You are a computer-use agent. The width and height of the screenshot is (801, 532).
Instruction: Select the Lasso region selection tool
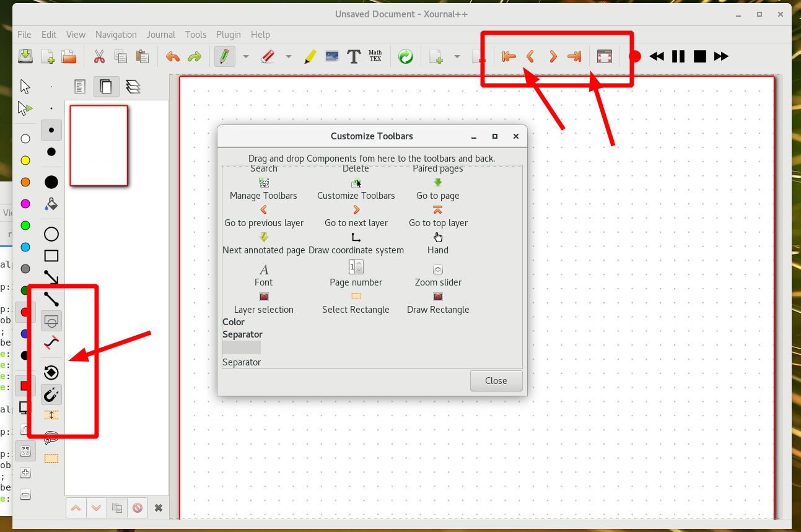[x=51, y=437]
